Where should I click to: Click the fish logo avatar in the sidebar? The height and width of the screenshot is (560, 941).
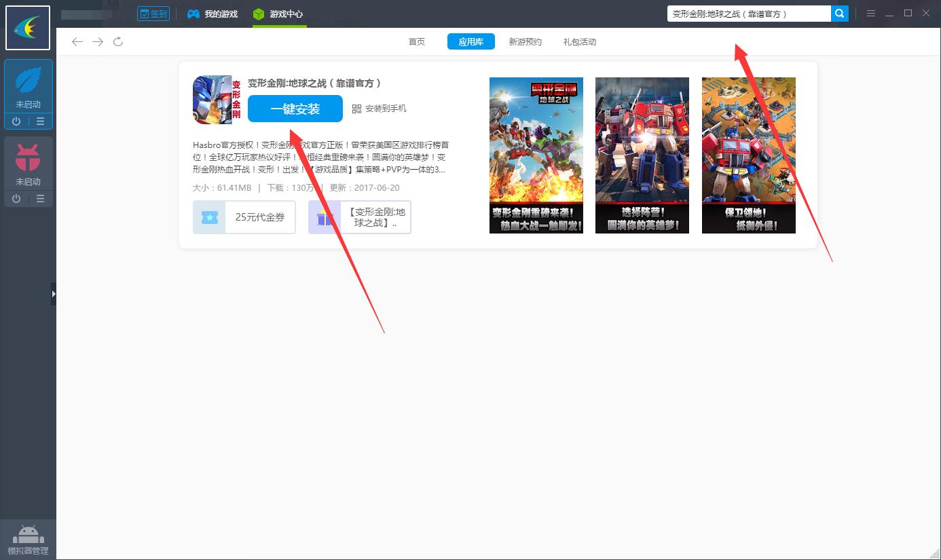28,28
